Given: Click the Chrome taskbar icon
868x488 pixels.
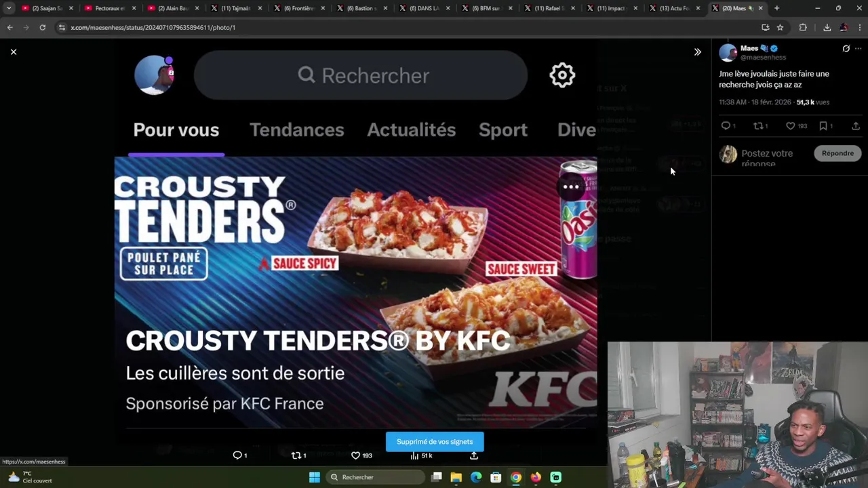Looking at the screenshot, I should point(516,477).
